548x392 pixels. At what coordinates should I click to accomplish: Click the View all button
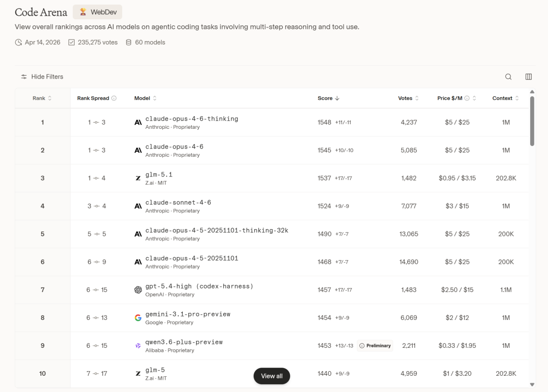[271, 376]
